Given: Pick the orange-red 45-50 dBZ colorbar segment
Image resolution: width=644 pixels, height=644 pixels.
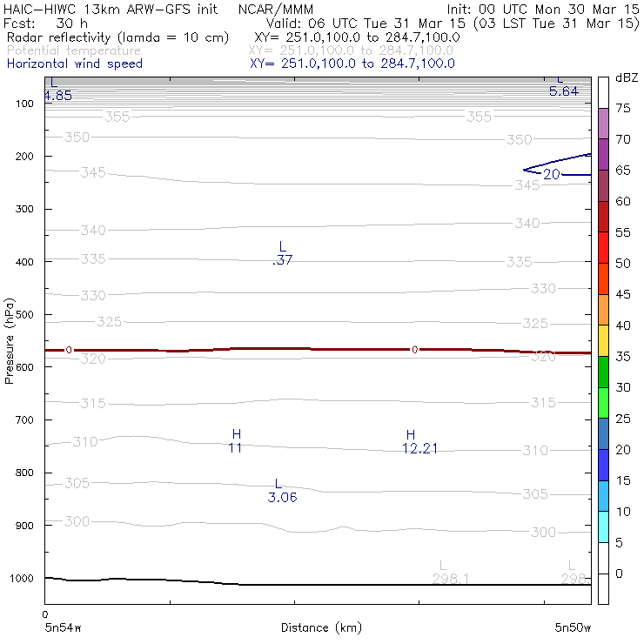Looking at the screenshot, I should coord(603,278).
